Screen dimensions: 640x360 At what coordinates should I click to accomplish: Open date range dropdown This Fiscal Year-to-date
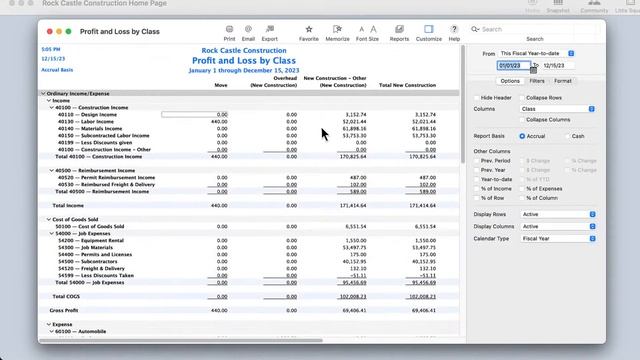(x=536, y=53)
